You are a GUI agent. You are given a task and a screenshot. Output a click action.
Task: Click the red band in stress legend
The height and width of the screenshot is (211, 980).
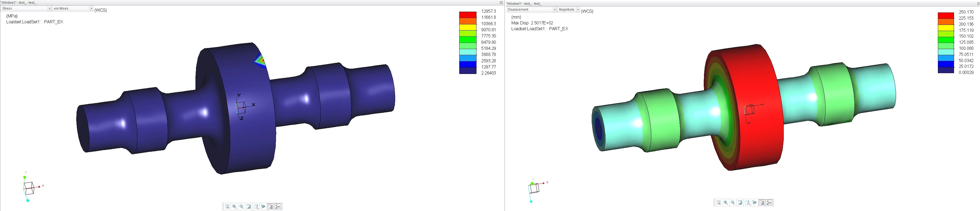(468, 15)
